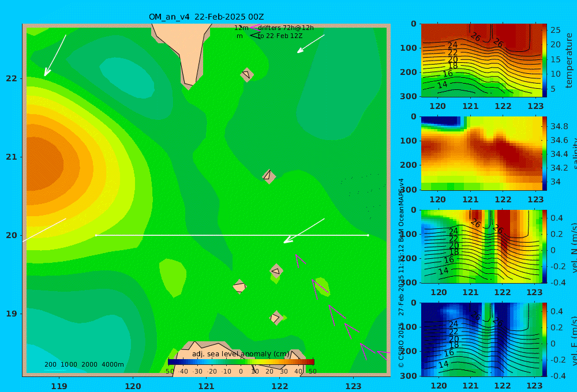577x392 pixels.
Task: Click the blue low-salinity patch in the salinity panel
Action: pos(440,122)
